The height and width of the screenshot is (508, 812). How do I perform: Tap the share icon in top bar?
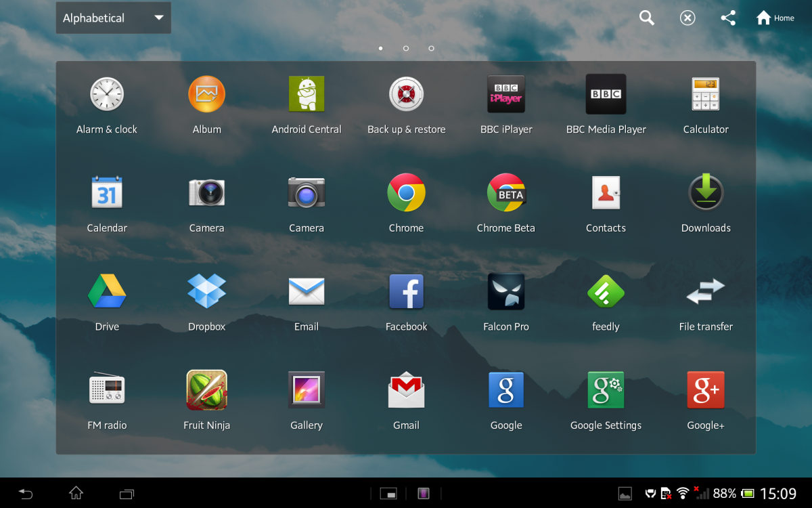pos(728,18)
